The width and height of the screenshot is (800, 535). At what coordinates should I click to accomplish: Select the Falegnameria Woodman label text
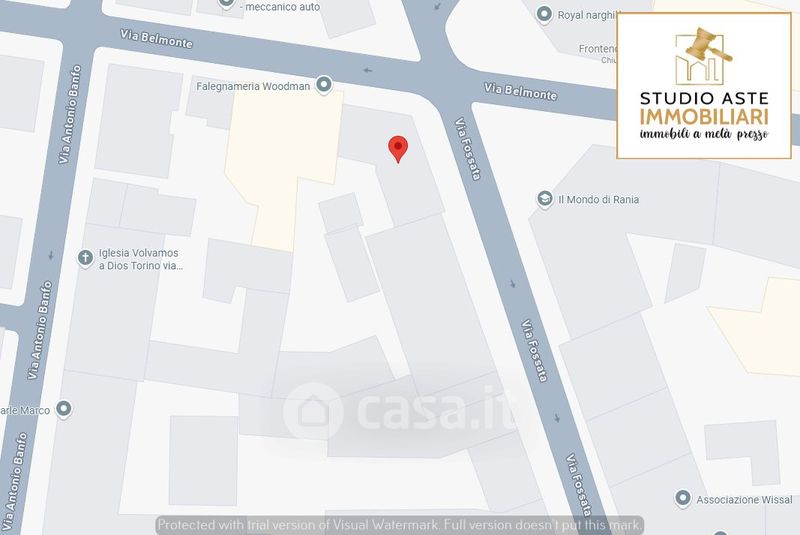coord(253,86)
